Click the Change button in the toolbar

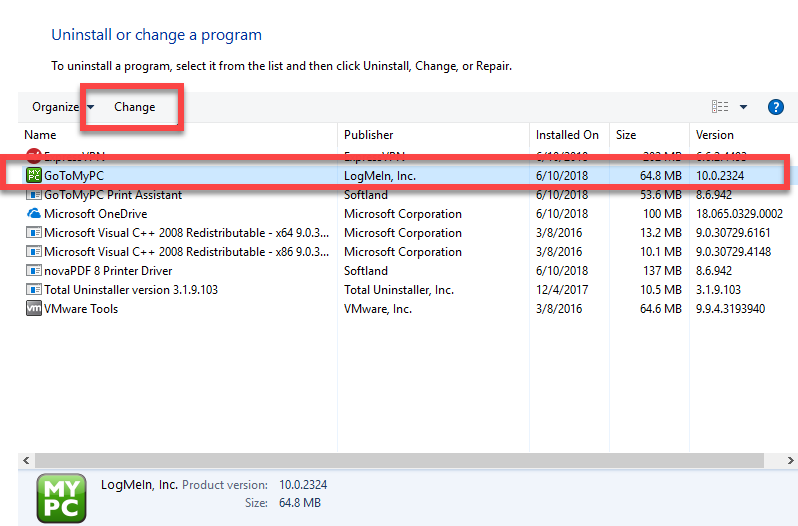134,107
